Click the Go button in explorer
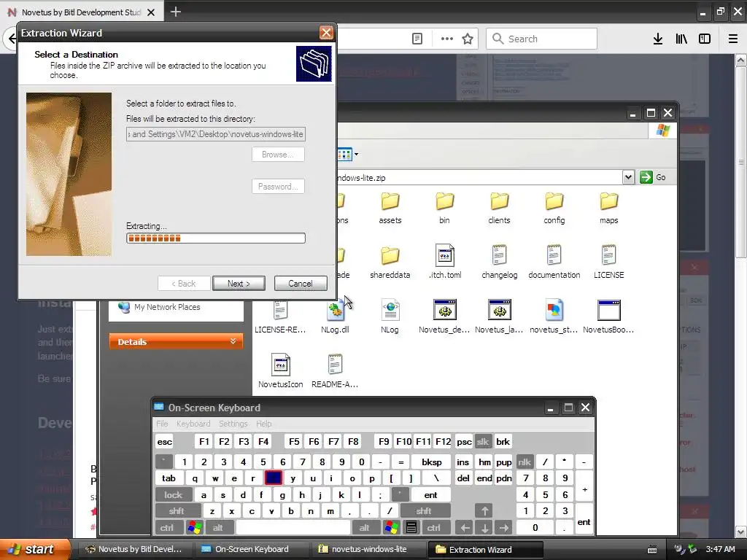Screen dimensions: 747x560 click(654, 177)
